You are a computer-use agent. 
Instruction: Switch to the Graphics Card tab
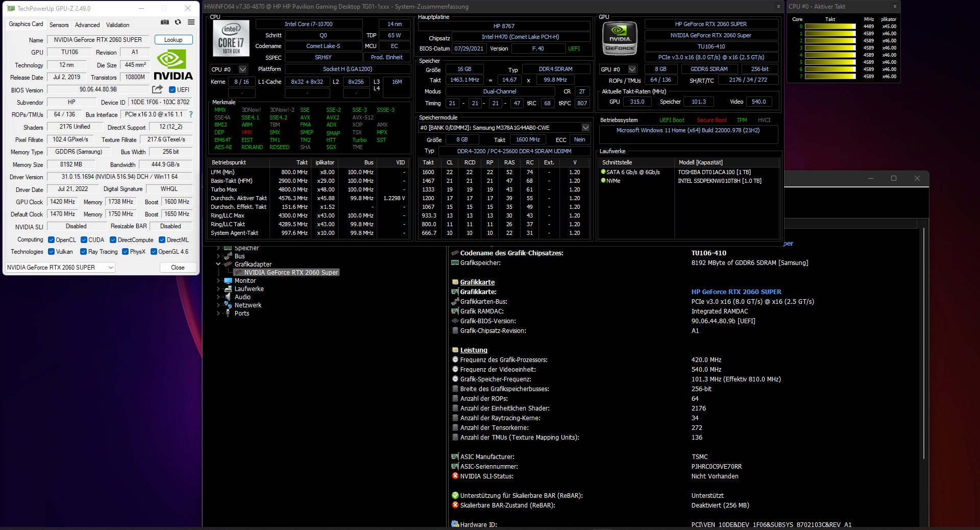(x=26, y=24)
